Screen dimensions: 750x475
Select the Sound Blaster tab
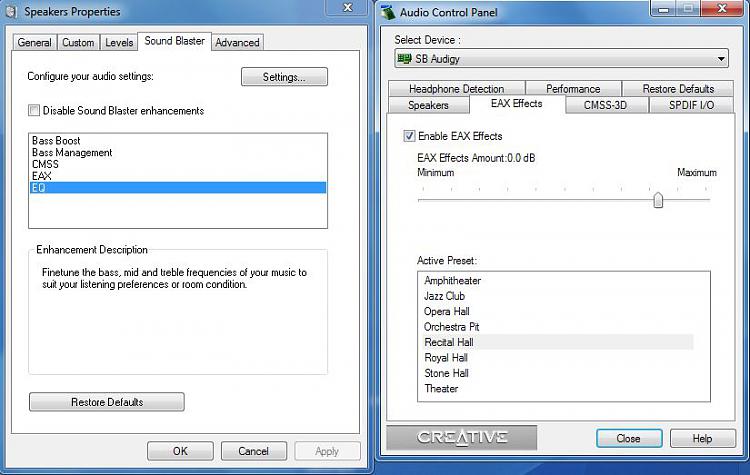(x=175, y=41)
